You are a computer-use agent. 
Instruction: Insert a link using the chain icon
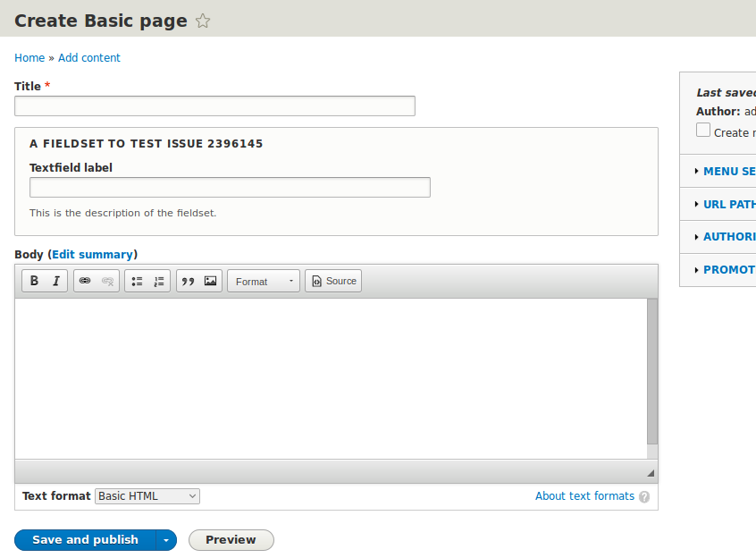tap(84, 280)
